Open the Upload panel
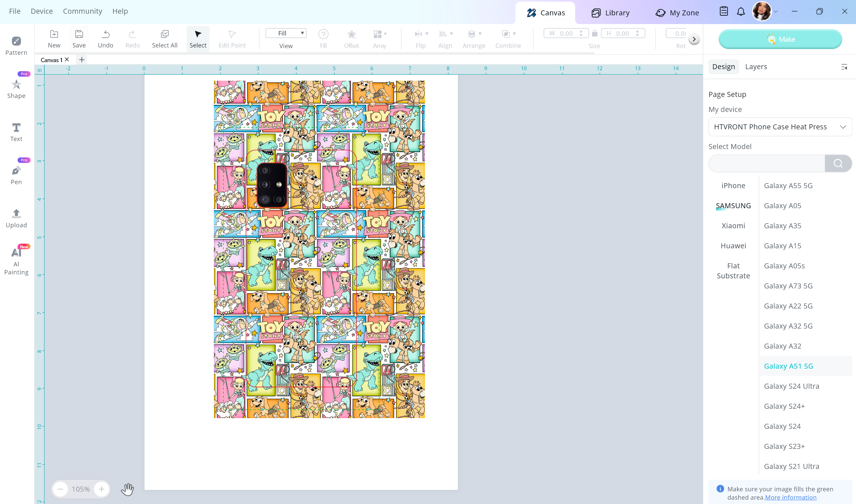 pos(16,218)
